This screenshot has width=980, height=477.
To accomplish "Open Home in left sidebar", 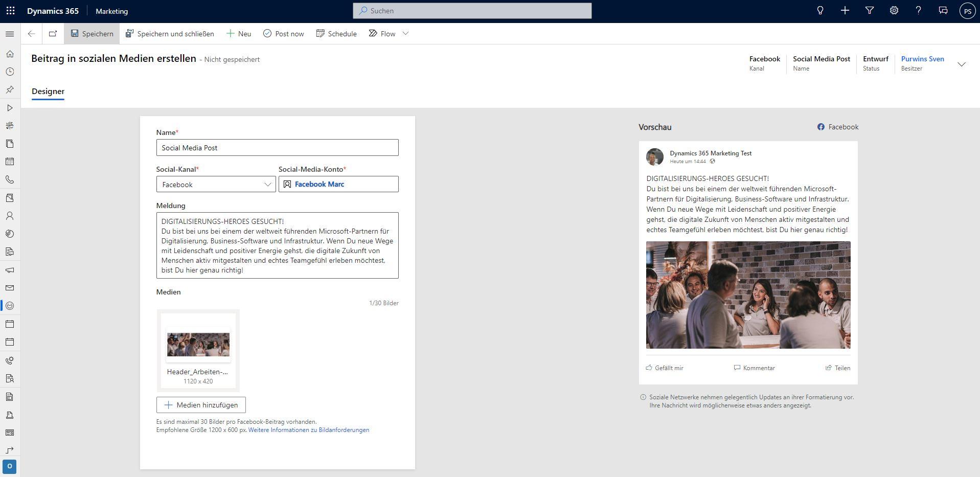I will [10, 54].
